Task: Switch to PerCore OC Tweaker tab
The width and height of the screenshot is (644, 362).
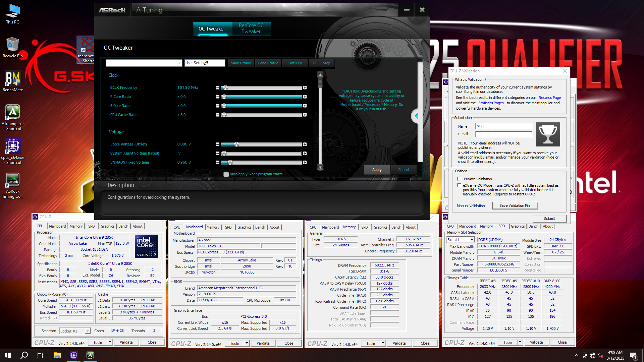Action: point(251,28)
